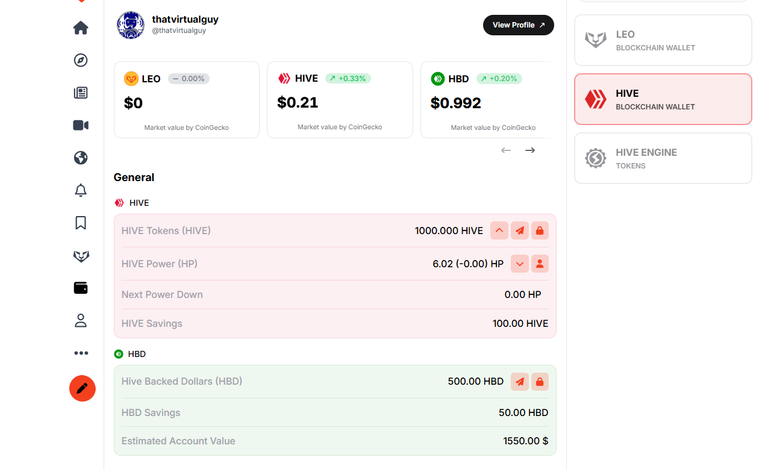Click the lock icon in Hive Backed Dollars row
Viewport: 768px width, 470px height.
[540, 382]
